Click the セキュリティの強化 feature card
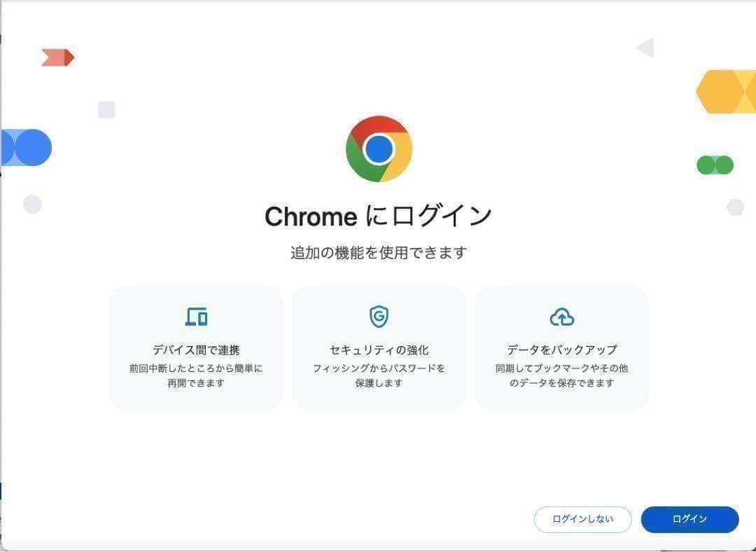756x552 pixels. click(378, 347)
